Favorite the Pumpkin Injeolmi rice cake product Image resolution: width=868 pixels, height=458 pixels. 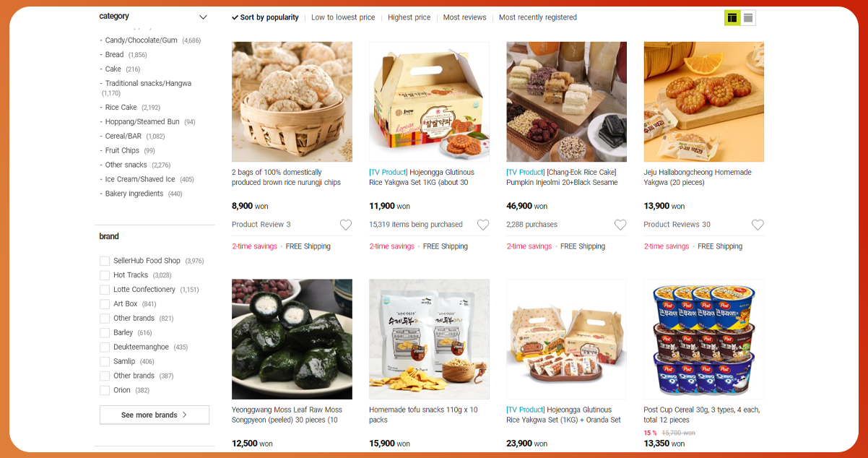coord(620,225)
